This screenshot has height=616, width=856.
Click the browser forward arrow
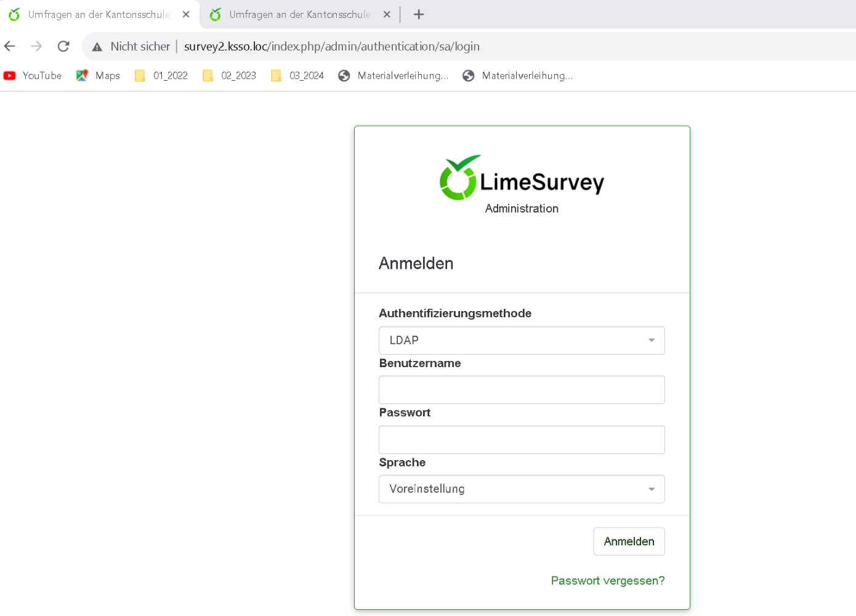click(36, 46)
